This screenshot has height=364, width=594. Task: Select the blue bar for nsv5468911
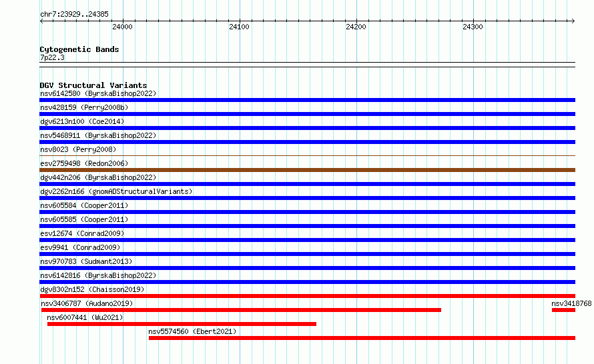(307, 142)
